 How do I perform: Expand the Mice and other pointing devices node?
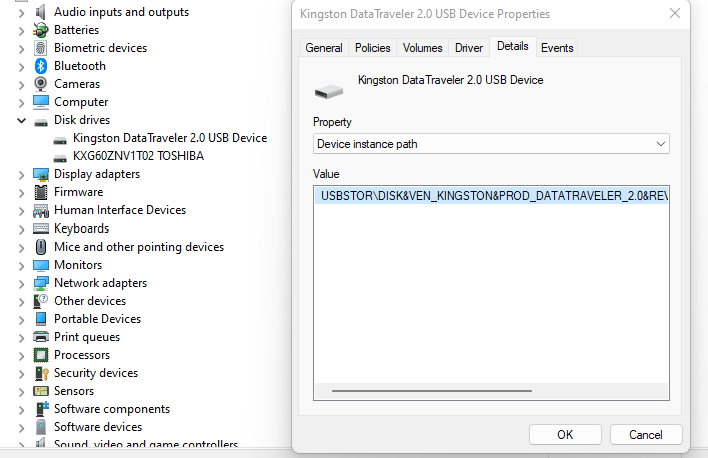[x=21, y=248]
